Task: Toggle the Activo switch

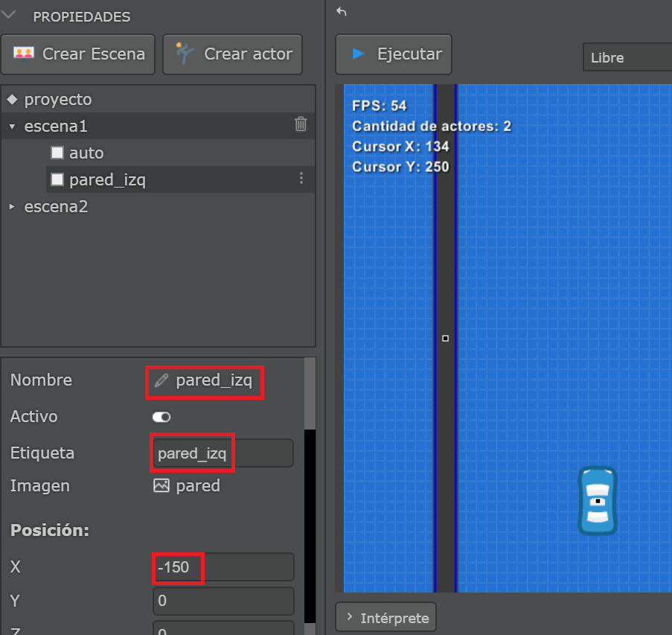Action: [161, 417]
